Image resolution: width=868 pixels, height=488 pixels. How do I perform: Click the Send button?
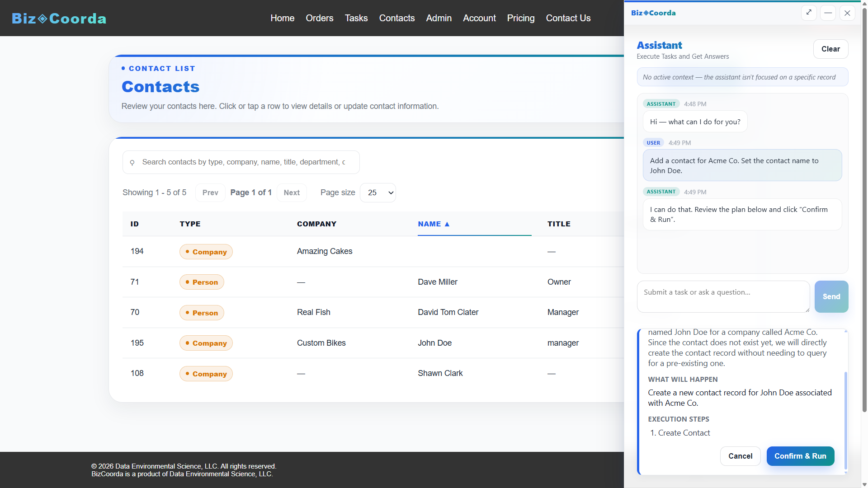point(831,296)
